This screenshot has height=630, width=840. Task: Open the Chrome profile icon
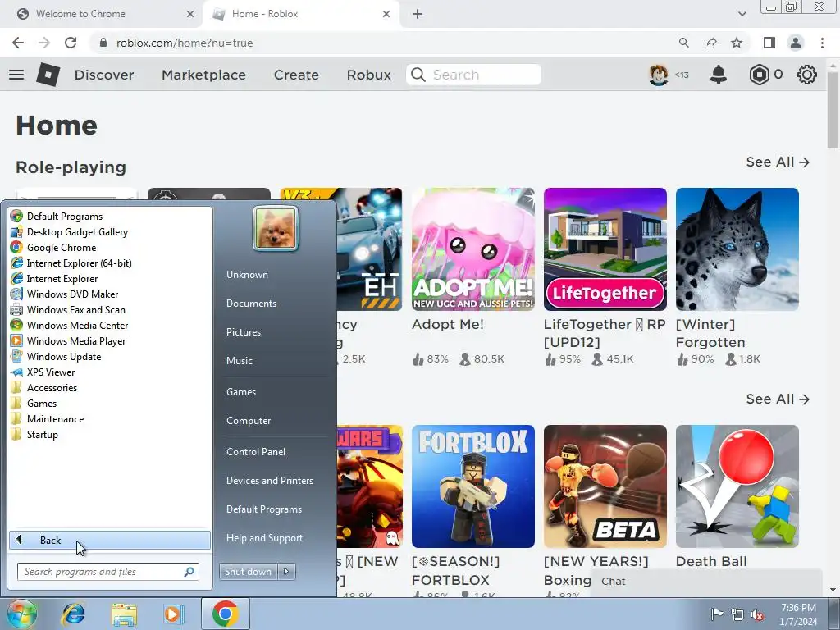click(x=796, y=43)
